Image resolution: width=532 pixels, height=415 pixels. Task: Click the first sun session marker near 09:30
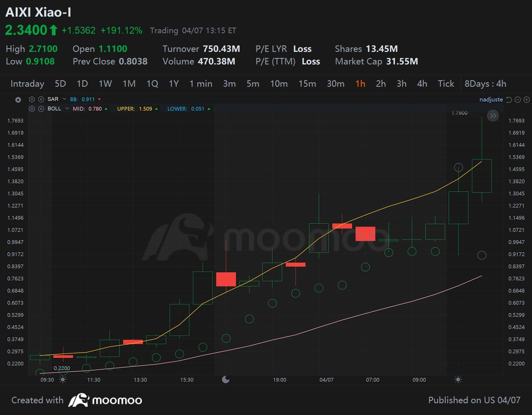pos(63,380)
